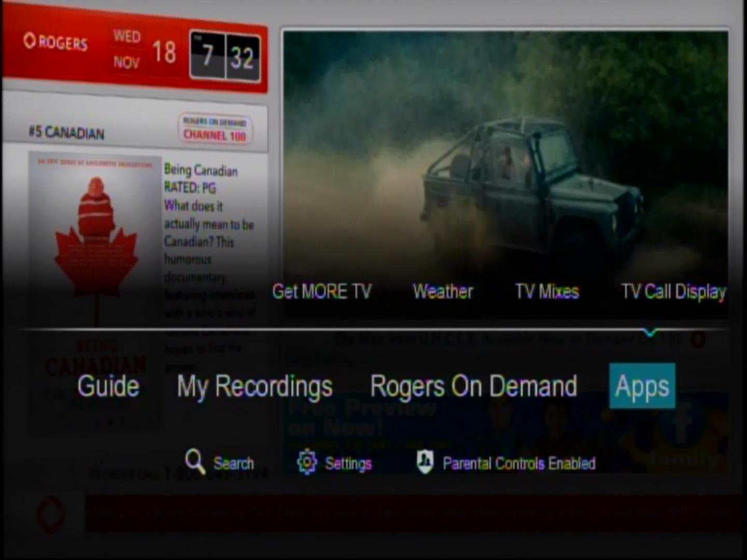Click the Rogers logo in the red header
Viewport: 747px width, 560px height.
[55, 42]
